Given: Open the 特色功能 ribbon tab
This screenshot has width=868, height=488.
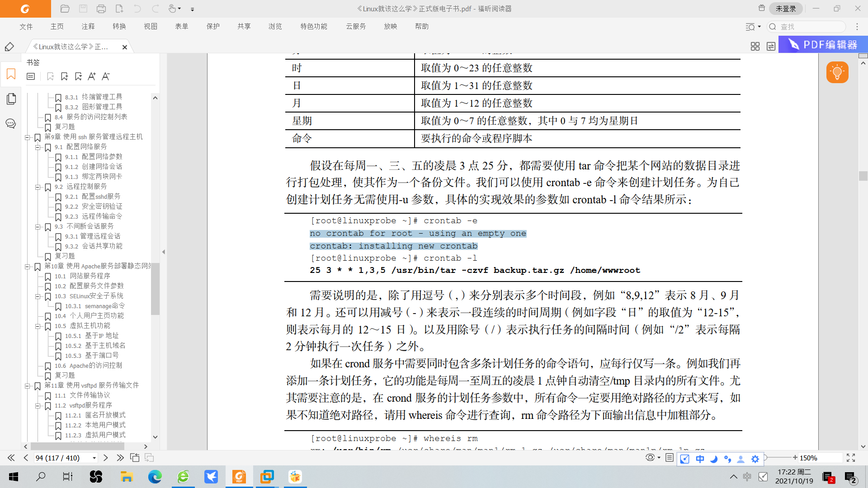Looking at the screenshot, I should 314,27.
